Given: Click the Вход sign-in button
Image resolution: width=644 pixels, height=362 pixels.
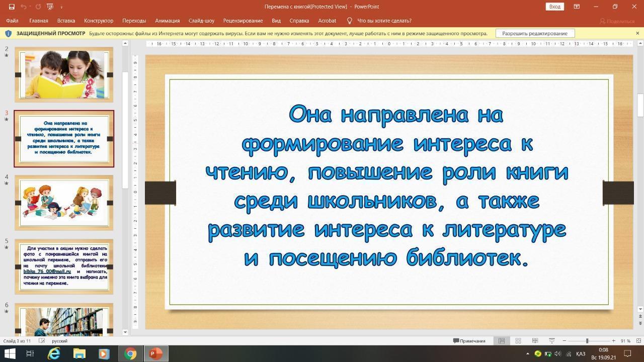Looking at the screenshot, I should [554, 7].
